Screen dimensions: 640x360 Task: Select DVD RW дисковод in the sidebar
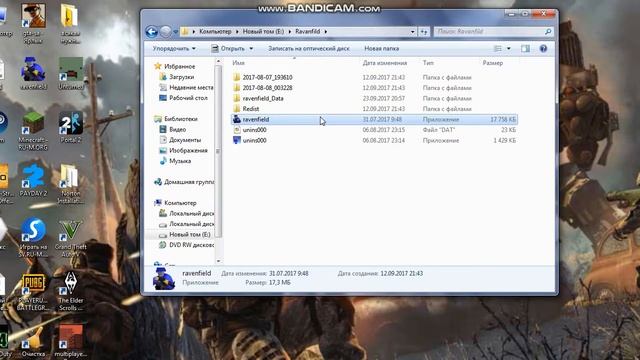191,245
